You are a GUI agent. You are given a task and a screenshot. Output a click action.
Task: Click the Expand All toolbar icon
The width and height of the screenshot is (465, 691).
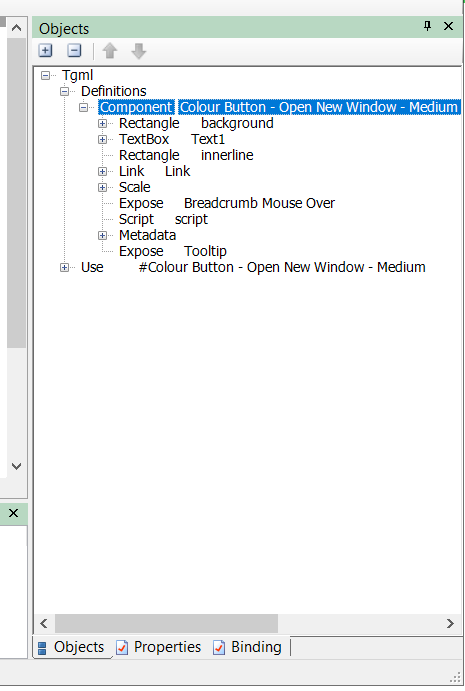tap(45, 51)
